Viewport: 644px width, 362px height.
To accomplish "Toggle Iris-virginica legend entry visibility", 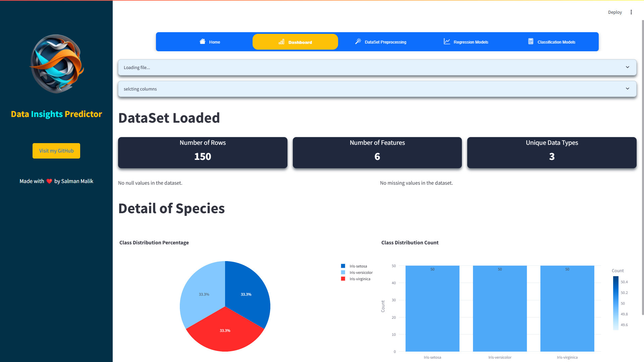I will tap(360, 279).
